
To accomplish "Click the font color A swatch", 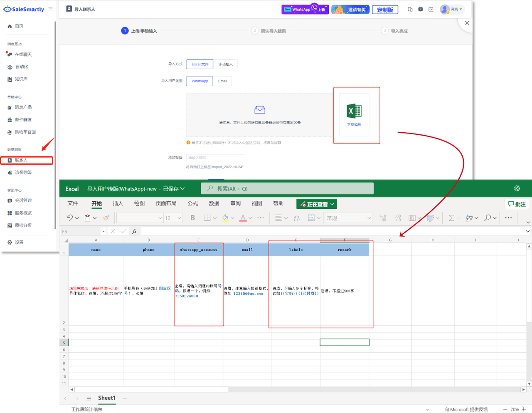I will coord(243,218).
